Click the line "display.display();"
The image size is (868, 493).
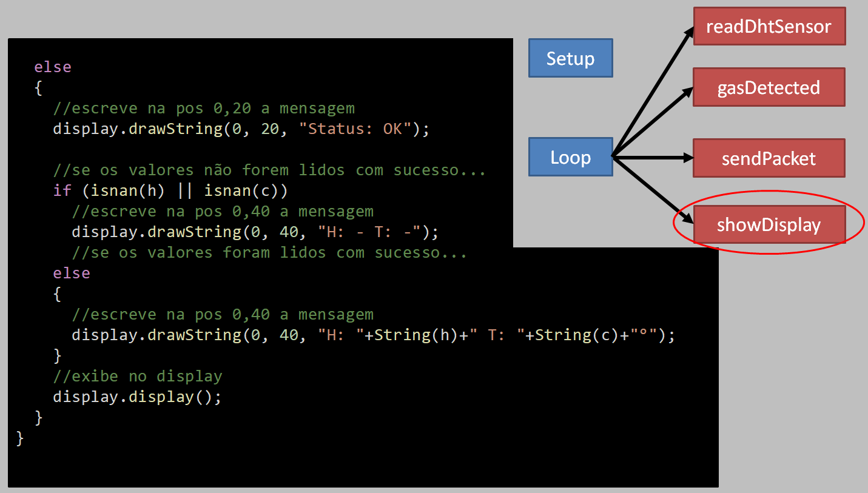[x=138, y=397]
